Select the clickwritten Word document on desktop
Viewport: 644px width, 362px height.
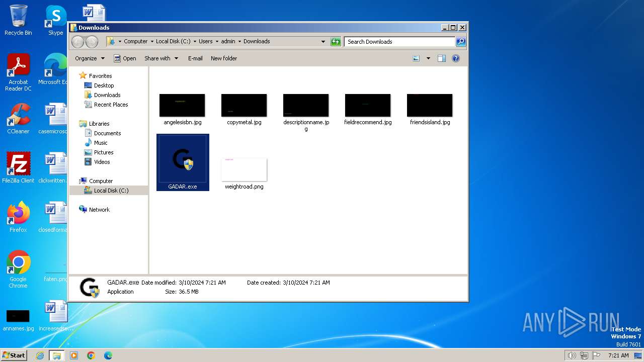tap(53, 168)
